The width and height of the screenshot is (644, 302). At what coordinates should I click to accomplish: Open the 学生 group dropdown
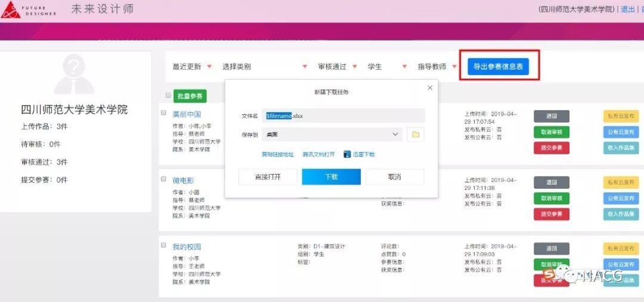point(387,67)
